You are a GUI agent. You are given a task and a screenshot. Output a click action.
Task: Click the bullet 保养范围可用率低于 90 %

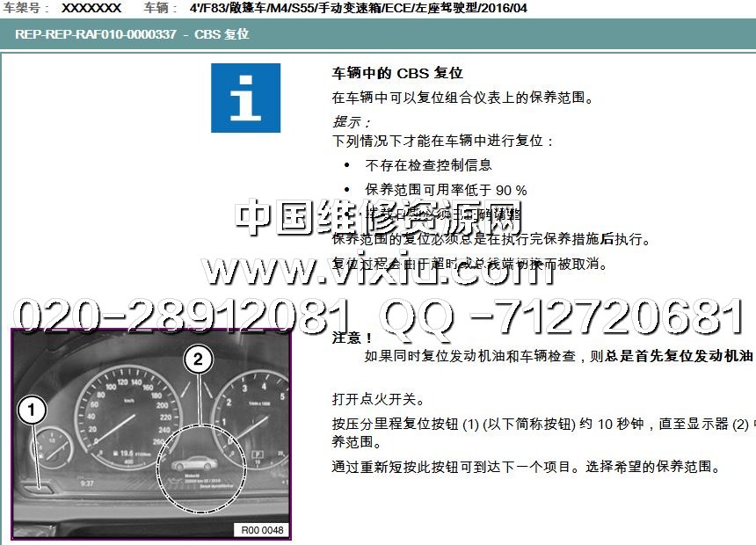coord(446,190)
